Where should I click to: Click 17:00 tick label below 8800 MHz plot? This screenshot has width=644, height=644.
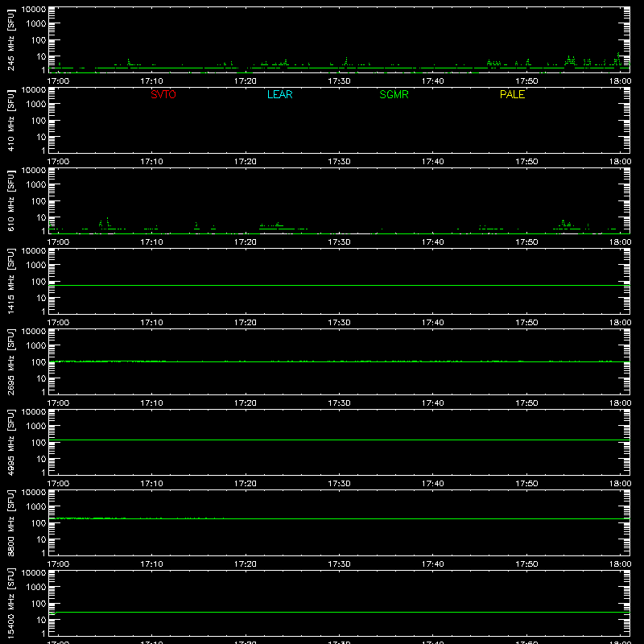(x=58, y=564)
